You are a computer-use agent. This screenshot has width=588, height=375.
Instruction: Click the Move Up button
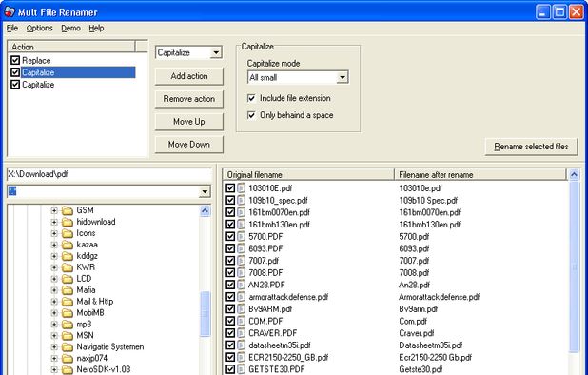coord(189,122)
